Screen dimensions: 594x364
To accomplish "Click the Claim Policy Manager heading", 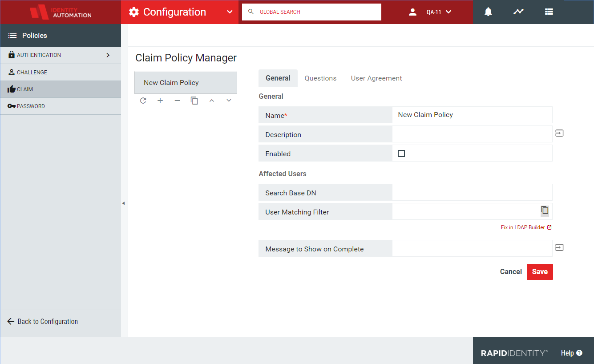I will (x=186, y=58).
